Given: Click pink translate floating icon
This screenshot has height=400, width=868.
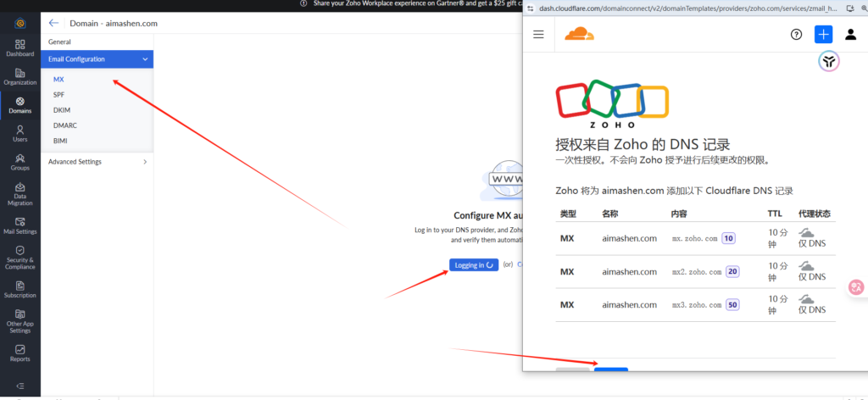Looking at the screenshot, I should 857,286.
